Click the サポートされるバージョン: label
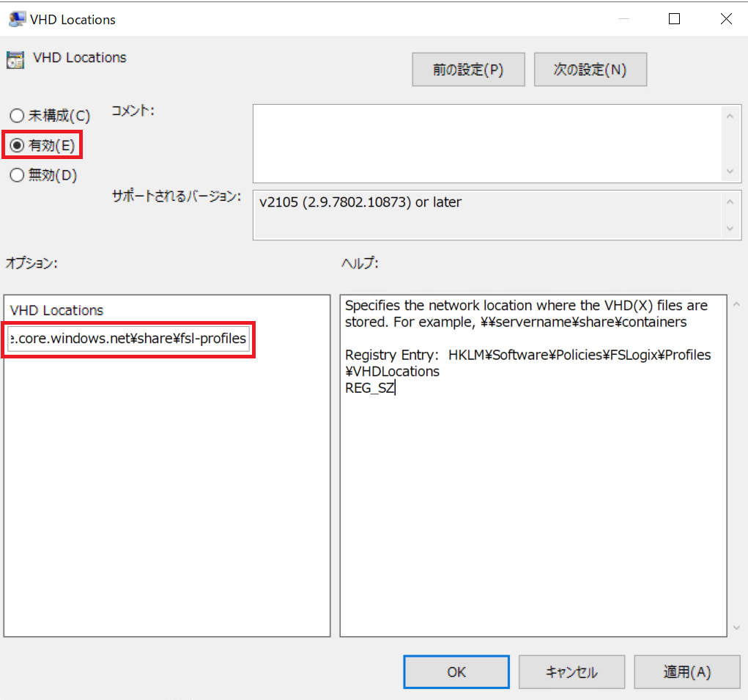The image size is (748, 700). point(177,196)
